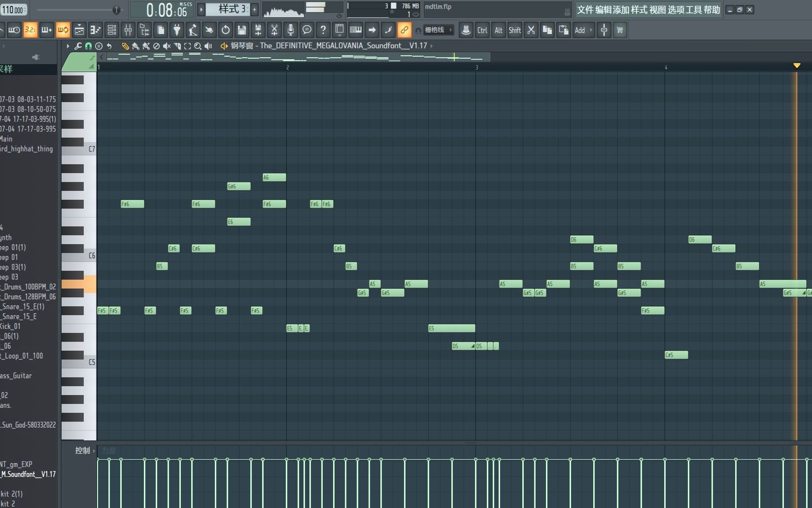Open project info speech bubble icon
This screenshot has width=812, height=508.
[307, 30]
